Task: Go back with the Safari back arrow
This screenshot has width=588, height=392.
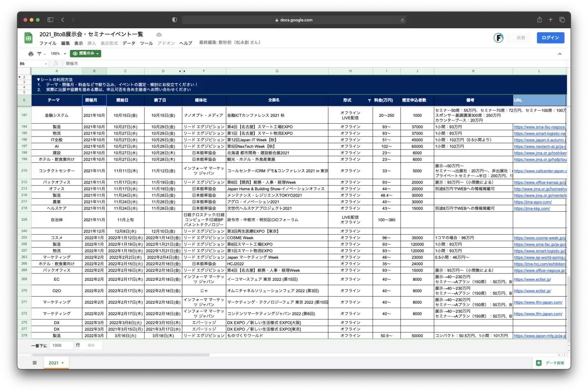Action: coord(62,20)
